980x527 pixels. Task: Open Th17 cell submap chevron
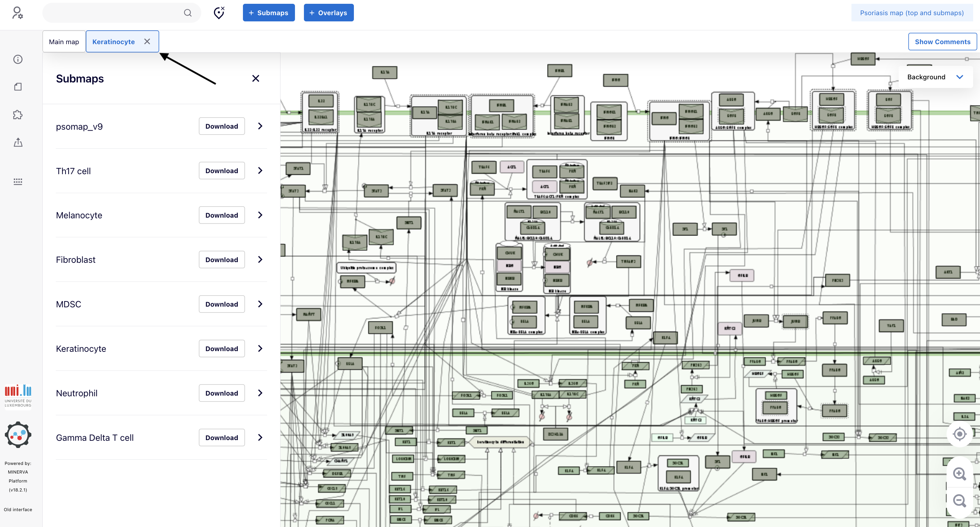[x=260, y=171]
